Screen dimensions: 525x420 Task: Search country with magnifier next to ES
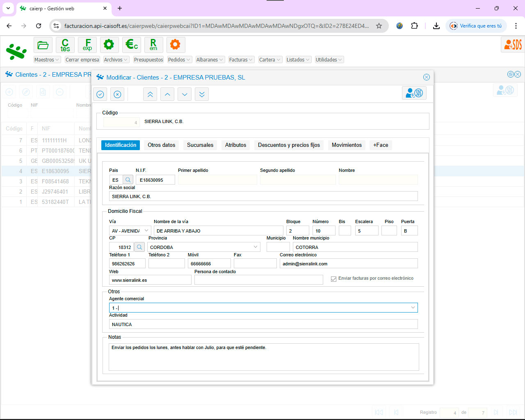128,180
